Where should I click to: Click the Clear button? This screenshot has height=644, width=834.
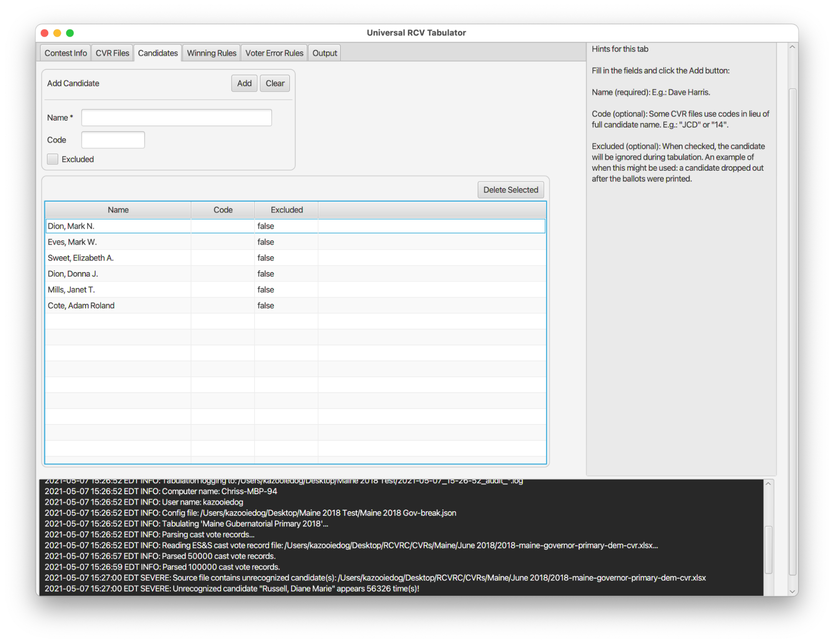[275, 83]
